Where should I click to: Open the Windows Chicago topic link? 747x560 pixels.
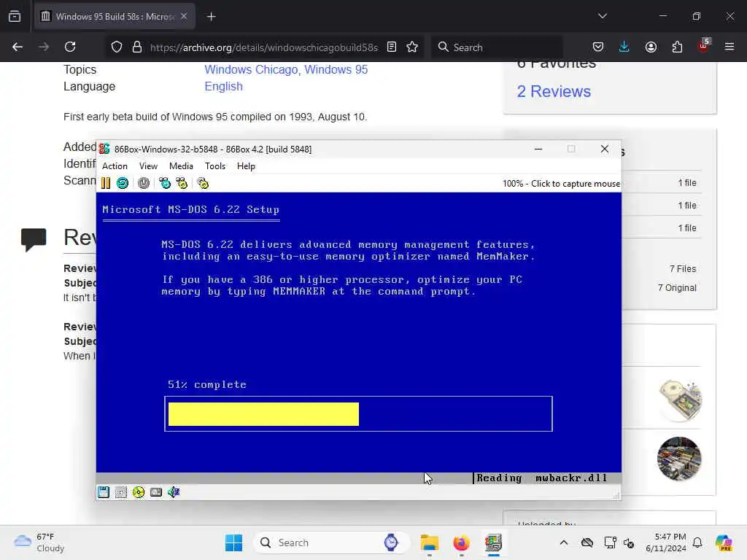tap(252, 69)
